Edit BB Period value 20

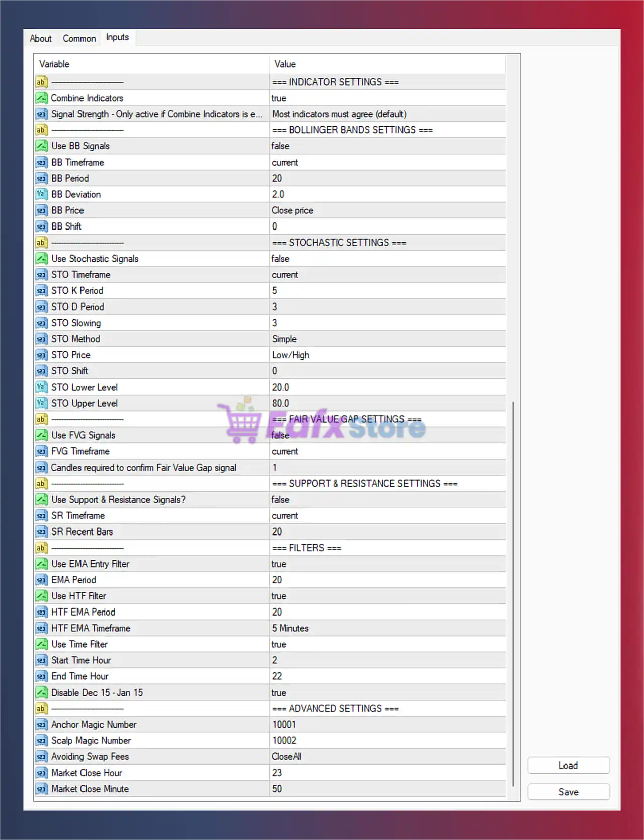[387, 179]
